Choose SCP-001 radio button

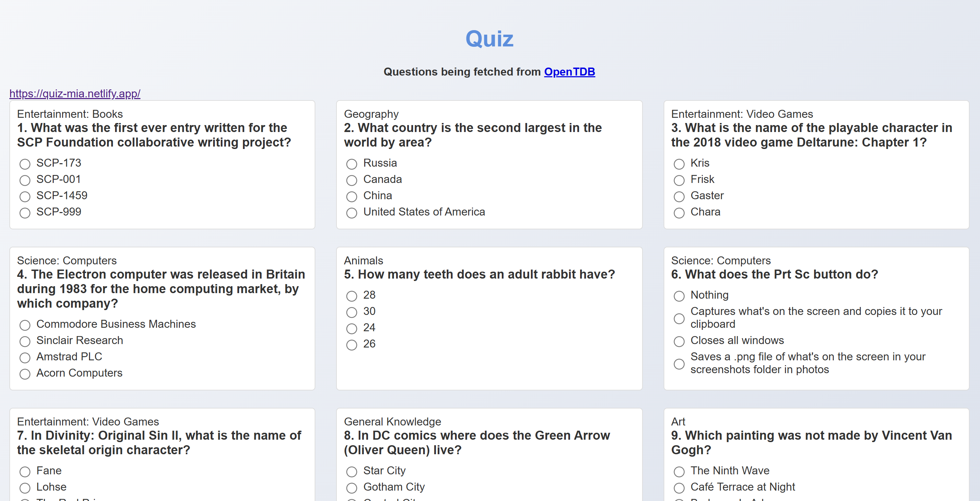(25, 180)
